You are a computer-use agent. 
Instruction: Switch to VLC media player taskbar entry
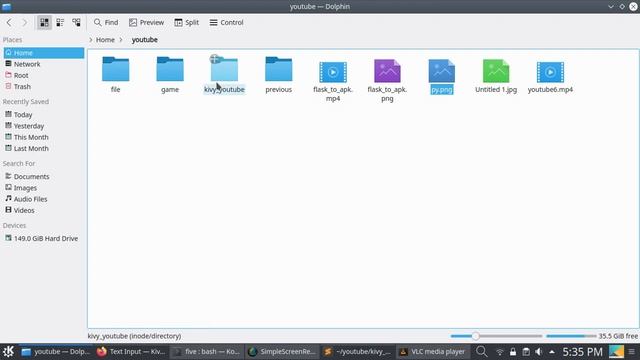pyautogui.click(x=433, y=351)
